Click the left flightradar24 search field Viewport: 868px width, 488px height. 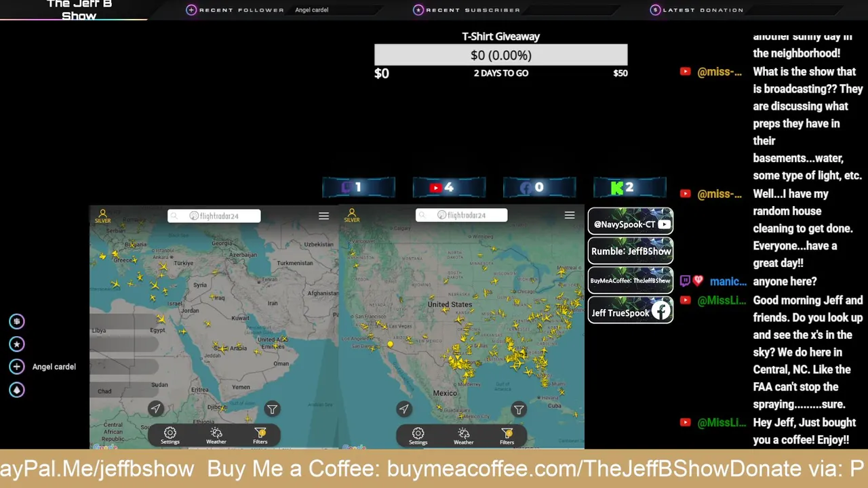214,216
